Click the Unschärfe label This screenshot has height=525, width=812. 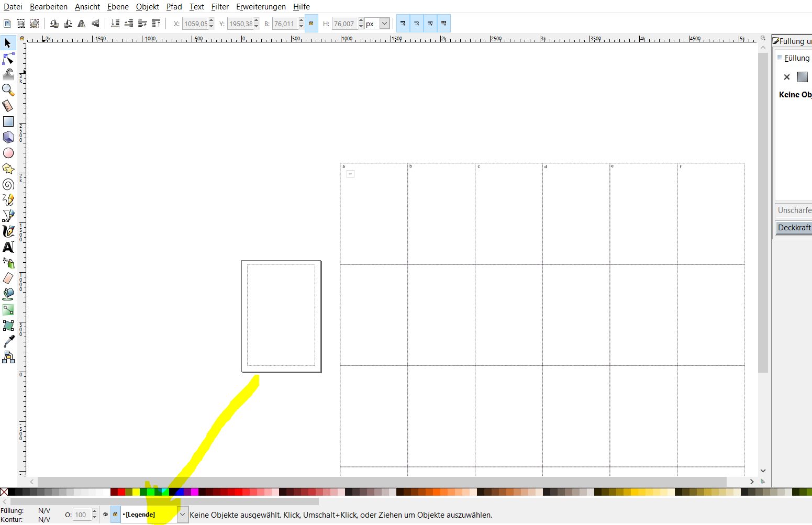[794, 210]
